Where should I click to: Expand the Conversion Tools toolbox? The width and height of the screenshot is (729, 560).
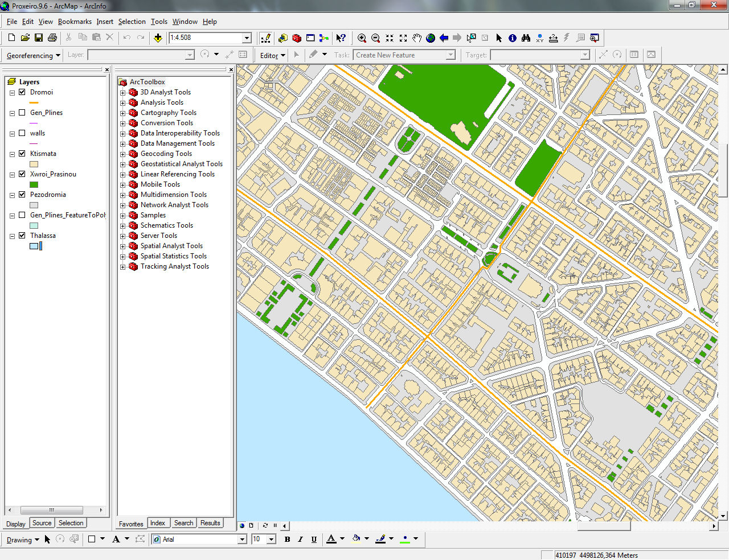click(122, 123)
